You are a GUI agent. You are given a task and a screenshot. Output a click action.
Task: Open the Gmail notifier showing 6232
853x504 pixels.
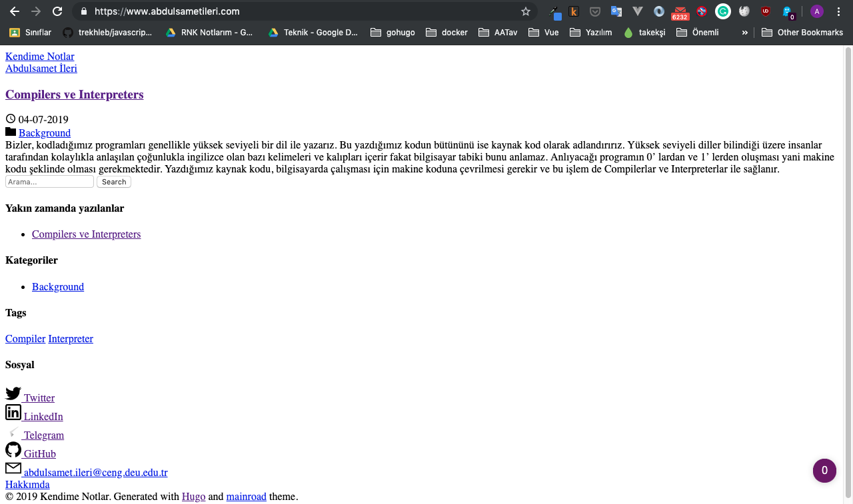[x=680, y=11]
